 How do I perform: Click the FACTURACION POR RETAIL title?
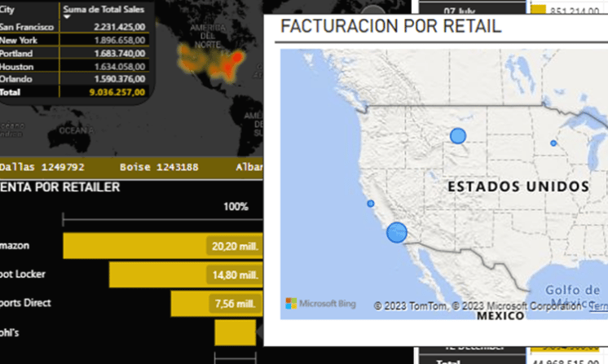point(391,26)
